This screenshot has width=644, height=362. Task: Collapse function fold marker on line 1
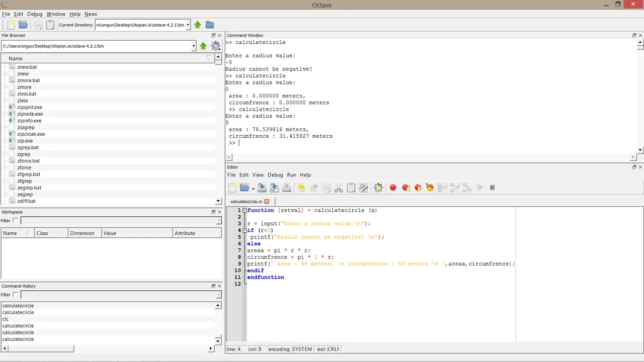pos(245,210)
